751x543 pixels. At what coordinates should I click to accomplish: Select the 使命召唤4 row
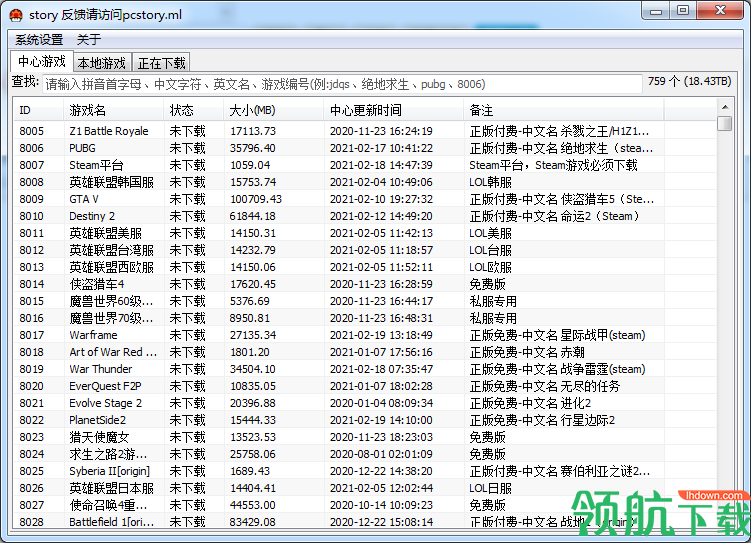(365, 505)
